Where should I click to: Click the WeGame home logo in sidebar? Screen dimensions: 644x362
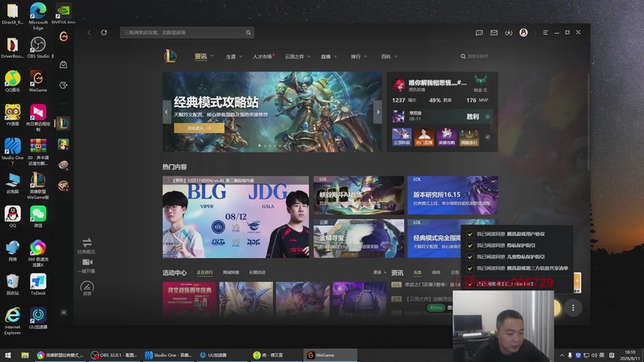click(64, 36)
